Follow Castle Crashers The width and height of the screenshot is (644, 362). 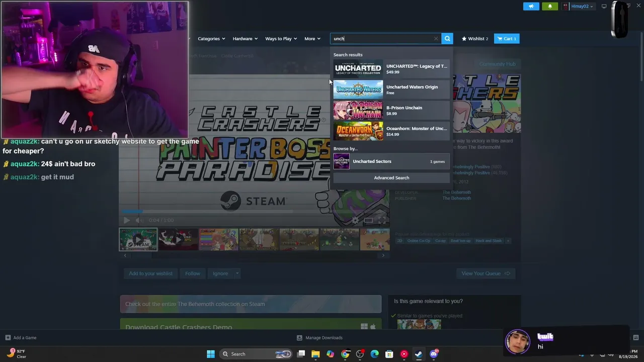coord(193,274)
